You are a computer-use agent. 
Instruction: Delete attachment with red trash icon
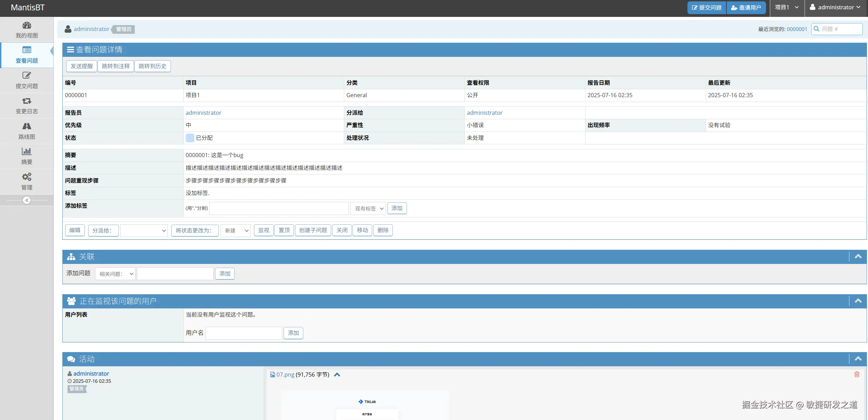(857, 374)
